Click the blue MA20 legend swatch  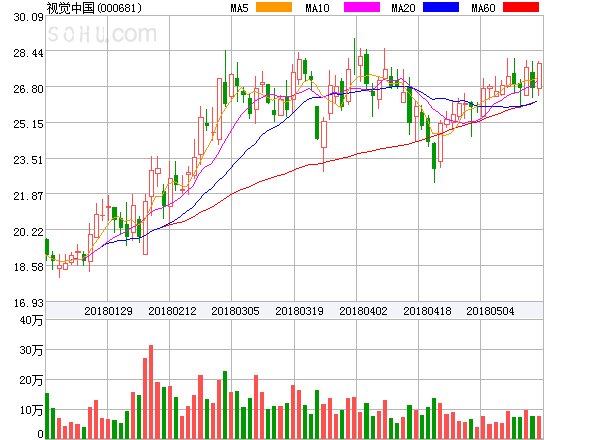coord(441,7)
